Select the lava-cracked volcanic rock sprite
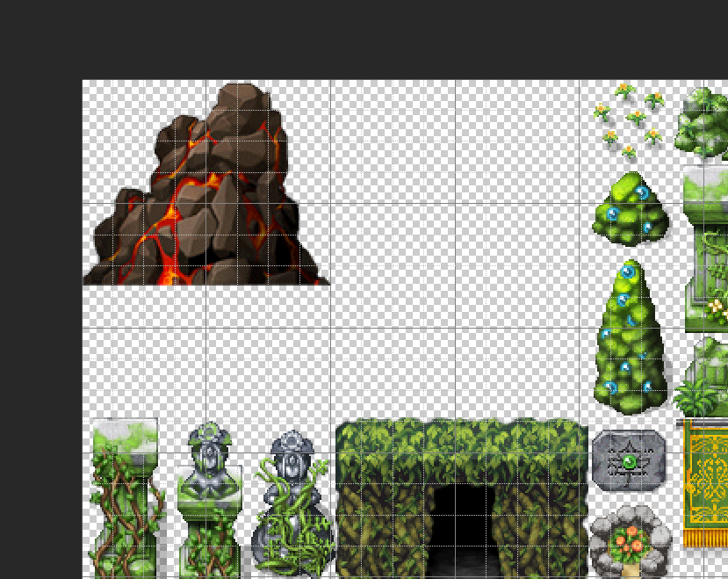Screen dimensions: 728x579 206,184
